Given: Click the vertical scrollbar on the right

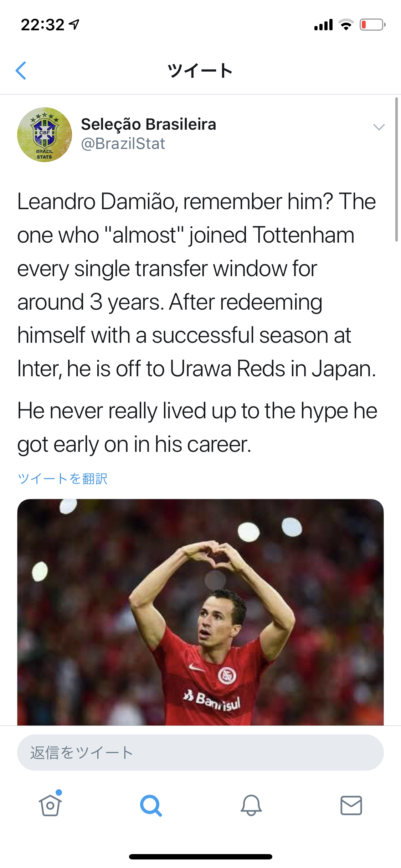Looking at the screenshot, I should point(396,170).
